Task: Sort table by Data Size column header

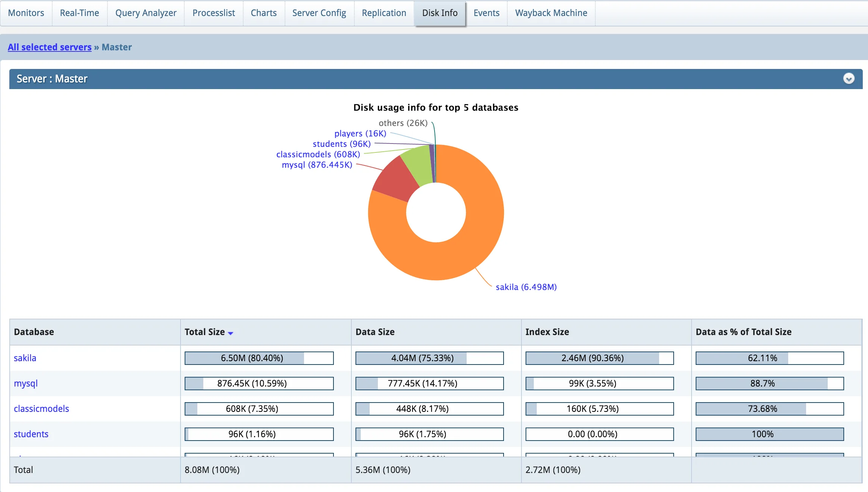Action: [375, 332]
